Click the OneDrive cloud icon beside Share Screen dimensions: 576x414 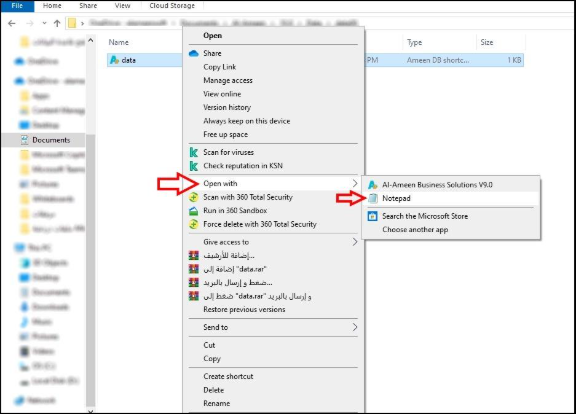tap(194, 54)
